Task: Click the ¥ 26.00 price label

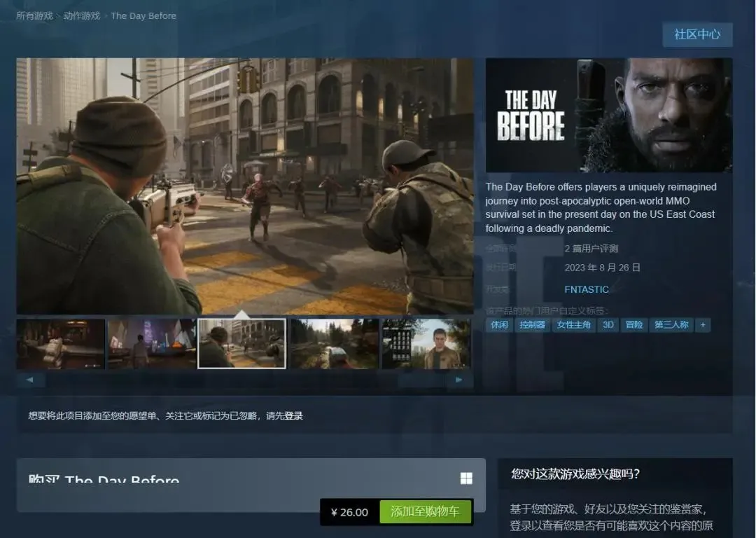Action: pyautogui.click(x=349, y=512)
